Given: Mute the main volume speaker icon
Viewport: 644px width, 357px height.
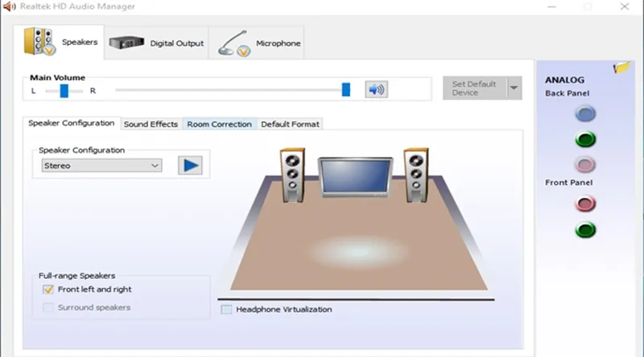Looking at the screenshot, I should pyautogui.click(x=376, y=89).
